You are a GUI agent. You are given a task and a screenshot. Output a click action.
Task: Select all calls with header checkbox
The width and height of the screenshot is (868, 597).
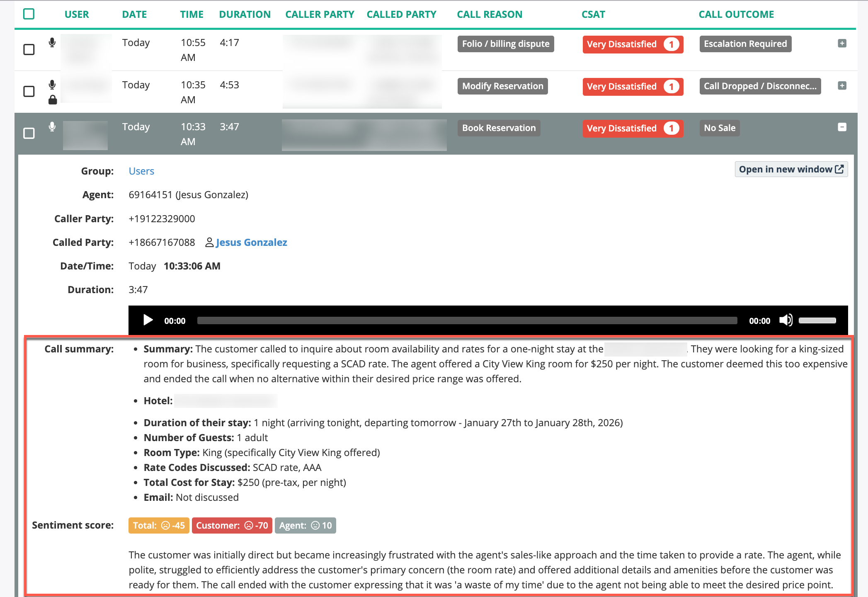click(x=29, y=14)
